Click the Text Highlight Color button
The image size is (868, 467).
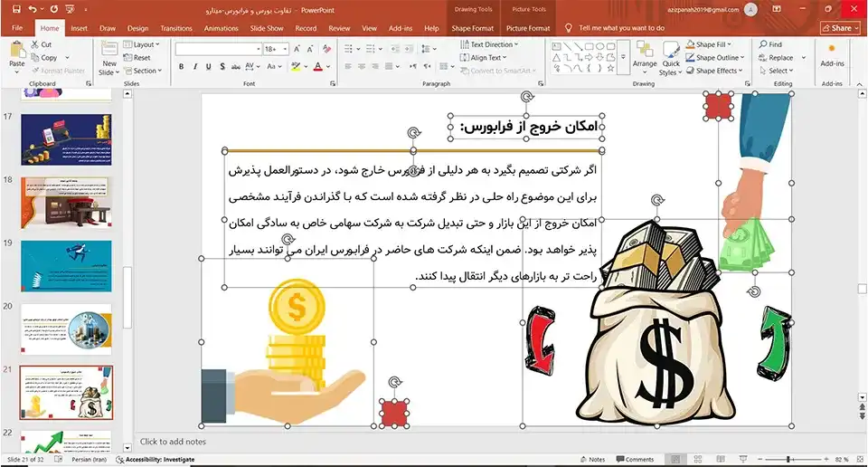coord(296,66)
